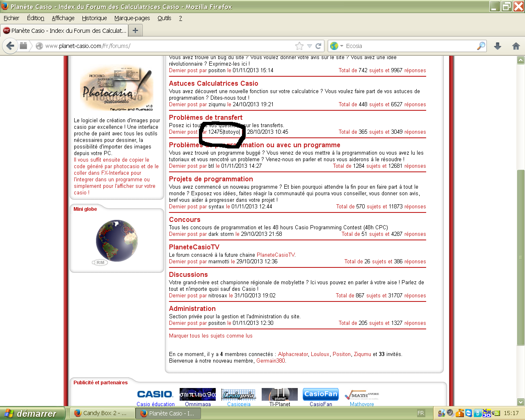Viewport: 525px width, 420px height.
Task: Click the RM badge under the mini globe
Action: pyautogui.click(x=100, y=262)
